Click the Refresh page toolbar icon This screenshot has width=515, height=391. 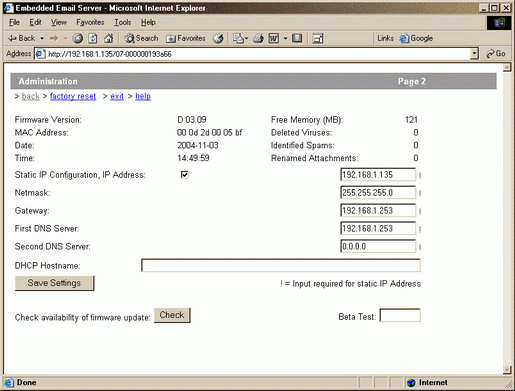pos(93,38)
